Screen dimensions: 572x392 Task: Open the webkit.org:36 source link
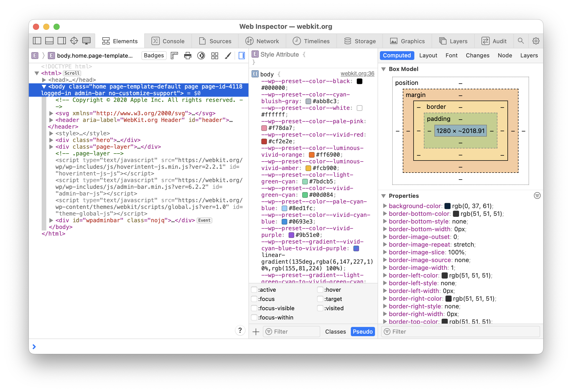click(357, 74)
